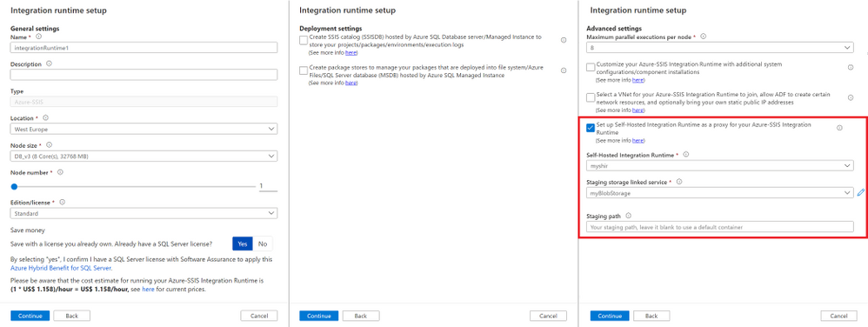
Task: Click the info icon next to Edition/license
Action: 62,202
